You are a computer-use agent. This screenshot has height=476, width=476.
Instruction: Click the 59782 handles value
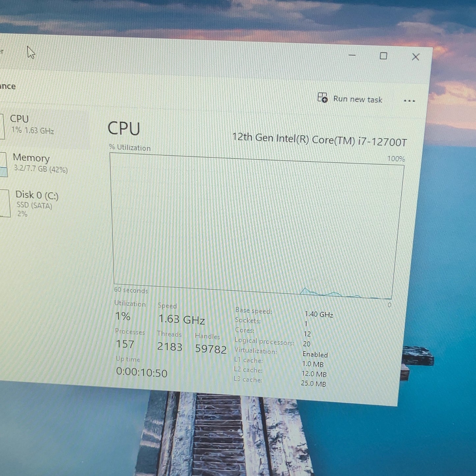[211, 349]
